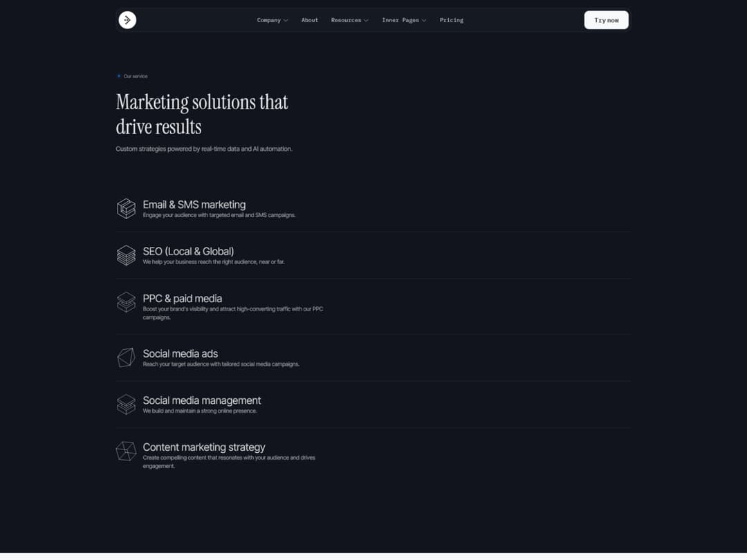Open the PPC & paid media heading
The width and height of the screenshot is (747, 560).
pyautogui.click(x=182, y=299)
